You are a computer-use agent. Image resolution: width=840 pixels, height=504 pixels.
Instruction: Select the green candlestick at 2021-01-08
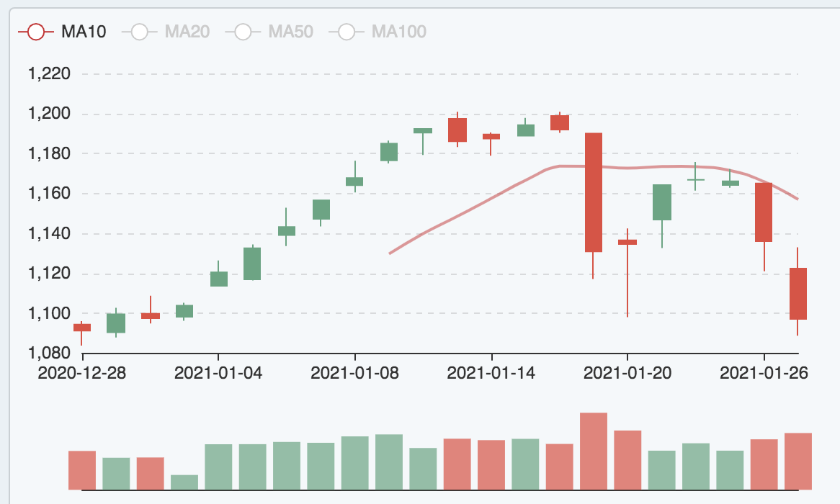click(x=354, y=181)
